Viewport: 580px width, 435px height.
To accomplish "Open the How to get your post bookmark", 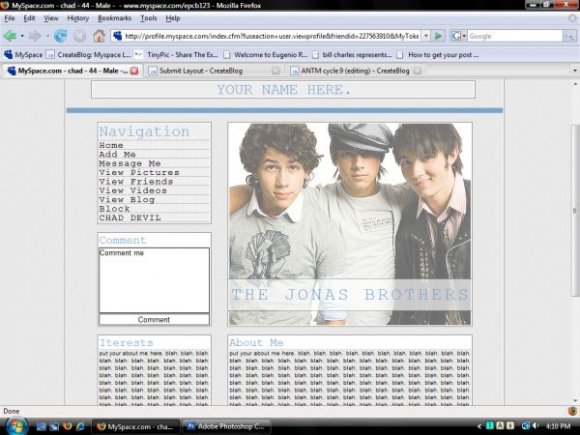I will tap(438, 55).
